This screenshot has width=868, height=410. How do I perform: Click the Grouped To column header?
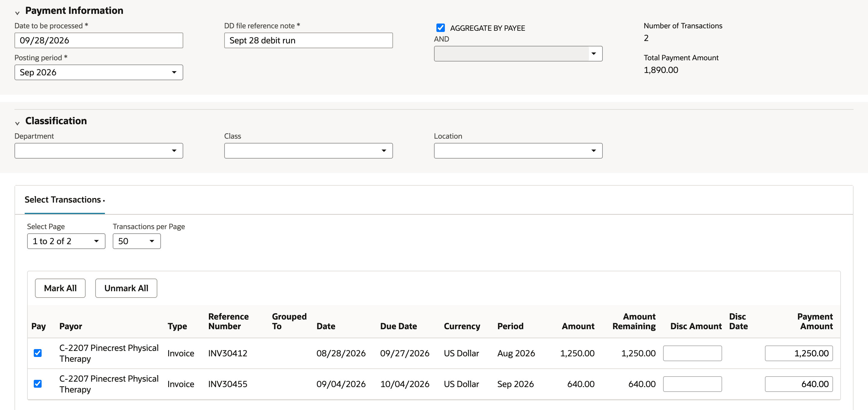pos(289,321)
